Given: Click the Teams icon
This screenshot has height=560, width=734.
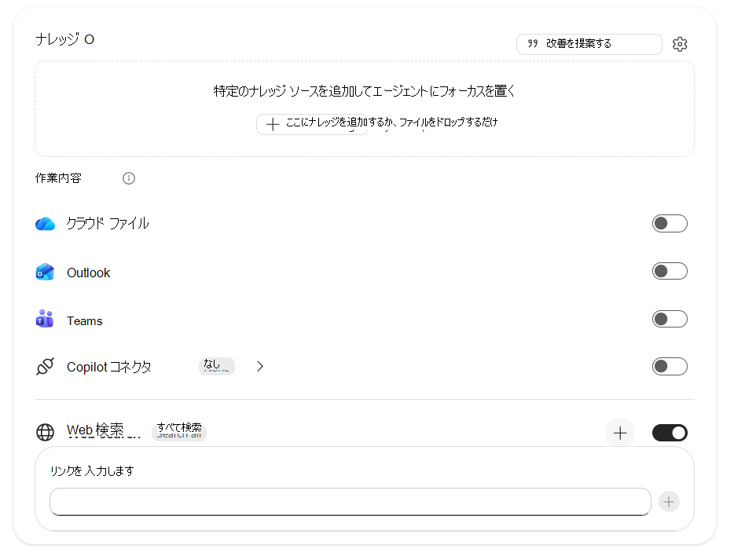Looking at the screenshot, I should tap(45, 319).
